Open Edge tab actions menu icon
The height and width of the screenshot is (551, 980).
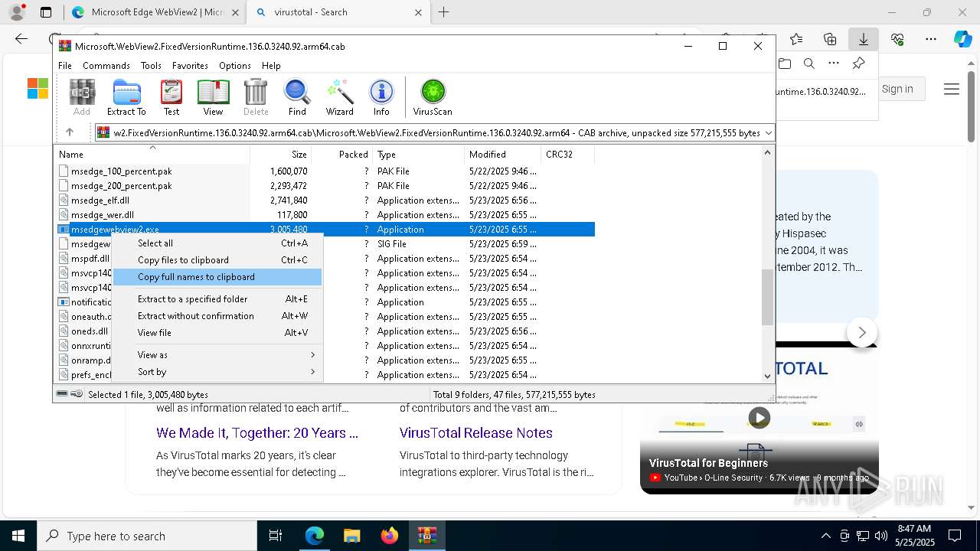click(x=46, y=12)
